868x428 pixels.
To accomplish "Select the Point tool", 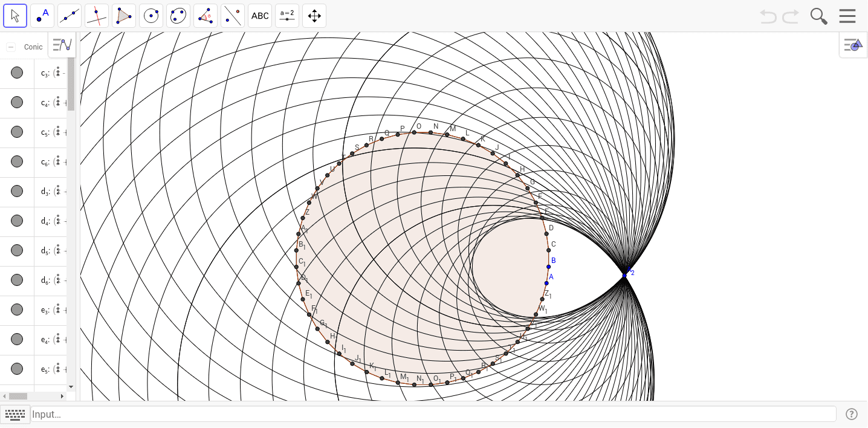I will point(42,16).
